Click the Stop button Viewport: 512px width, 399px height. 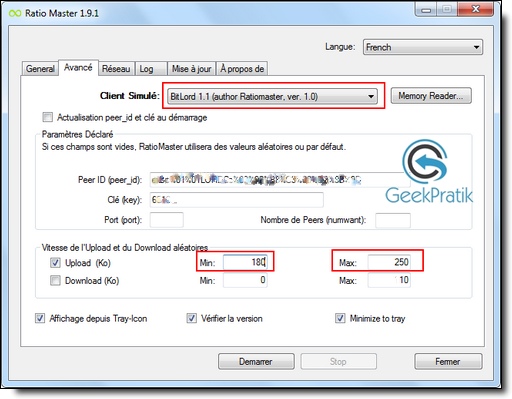pyautogui.click(x=338, y=362)
